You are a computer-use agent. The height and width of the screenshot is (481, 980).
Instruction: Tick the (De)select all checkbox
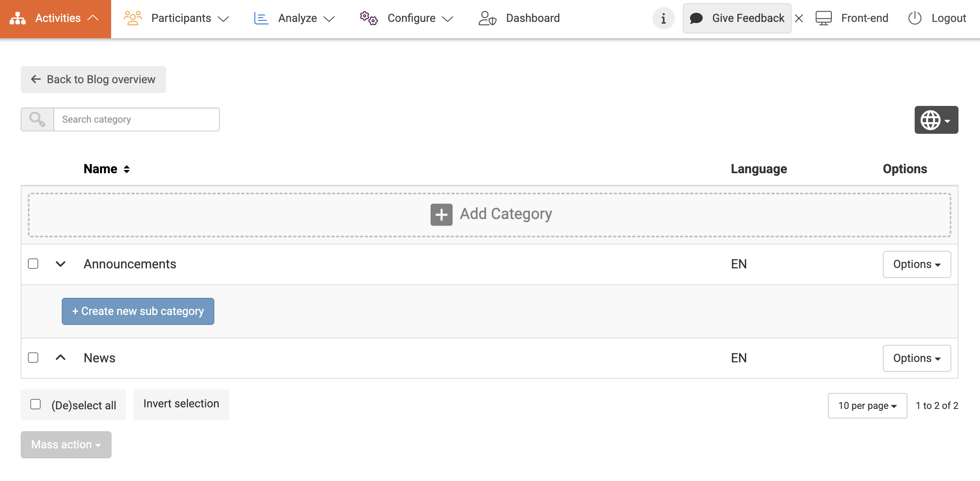[35, 405]
